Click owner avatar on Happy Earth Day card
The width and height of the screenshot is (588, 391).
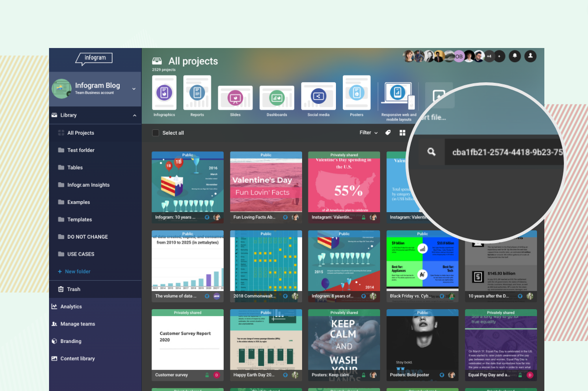click(x=295, y=375)
